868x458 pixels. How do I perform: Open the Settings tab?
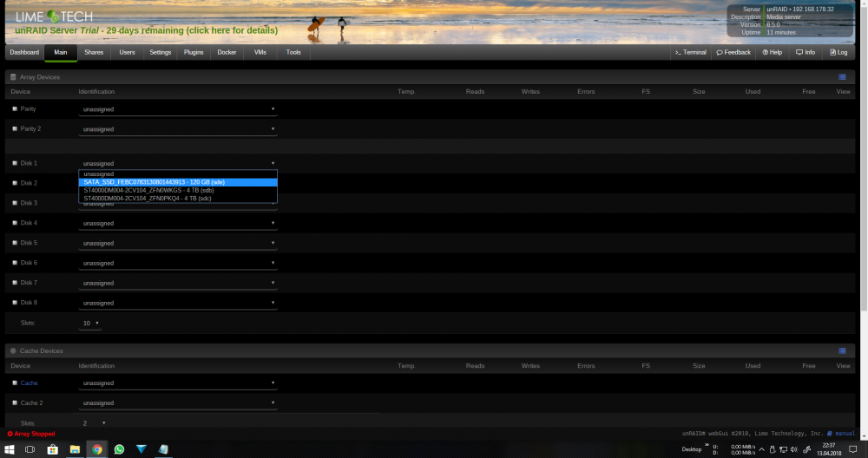[x=160, y=53]
